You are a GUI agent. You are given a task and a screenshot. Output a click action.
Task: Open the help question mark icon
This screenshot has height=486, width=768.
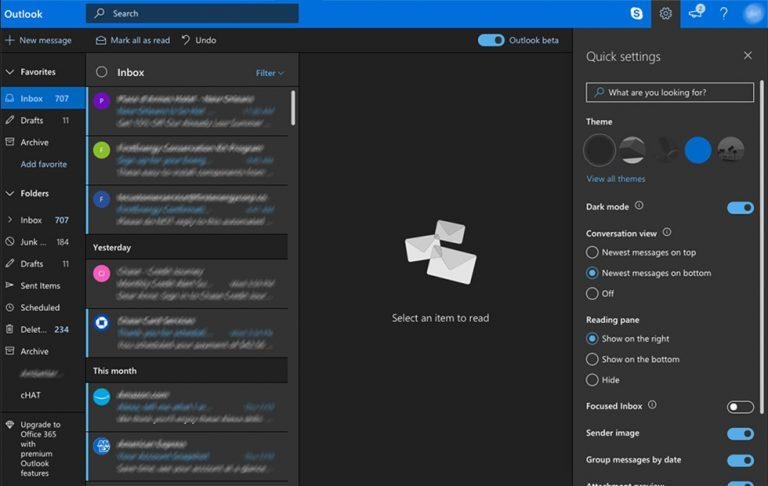pos(723,14)
